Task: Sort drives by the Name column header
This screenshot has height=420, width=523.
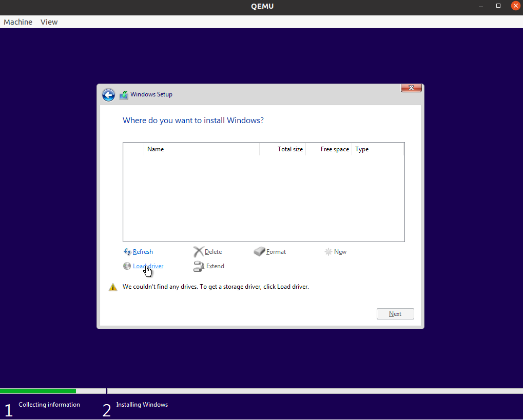Action: (202, 149)
